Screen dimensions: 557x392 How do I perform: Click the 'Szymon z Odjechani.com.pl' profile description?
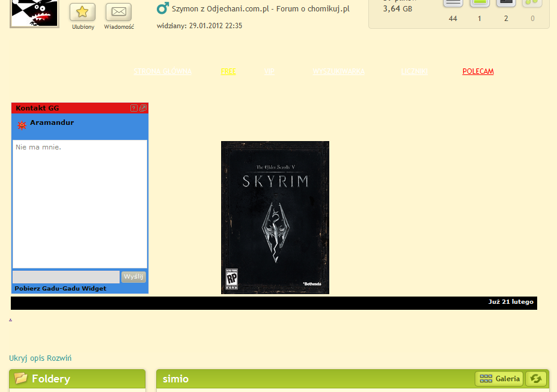pyautogui.click(x=261, y=9)
